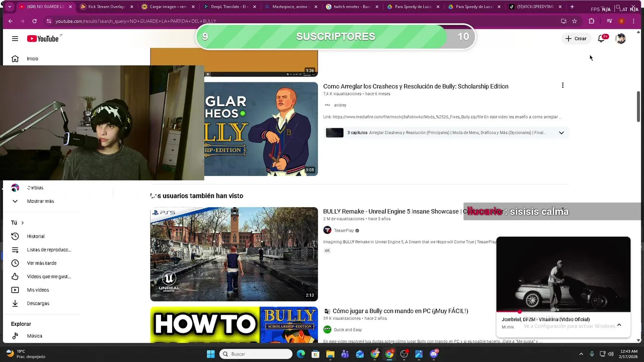Open Ver más tarde clock icon
Image resolution: width=644 pixels, height=362 pixels.
click(15, 263)
